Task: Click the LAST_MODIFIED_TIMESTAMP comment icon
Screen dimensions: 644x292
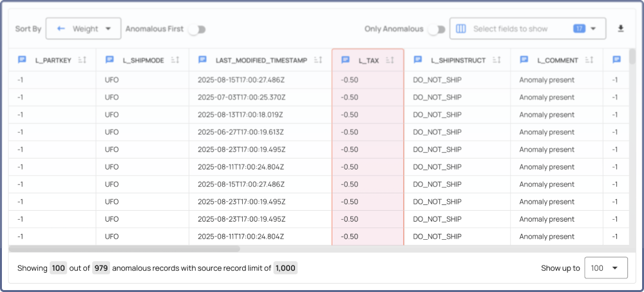Action: pyautogui.click(x=202, y=60)
